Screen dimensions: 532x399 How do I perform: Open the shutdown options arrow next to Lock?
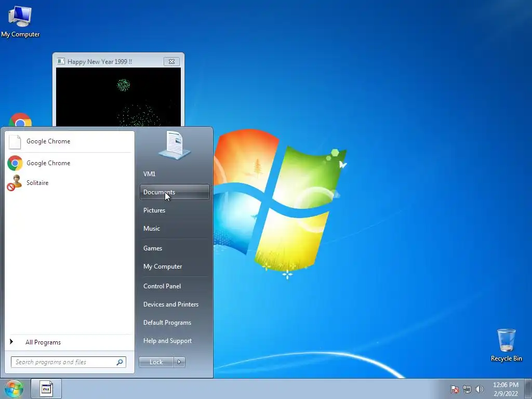pyautogui.click(x=179, y=362)
